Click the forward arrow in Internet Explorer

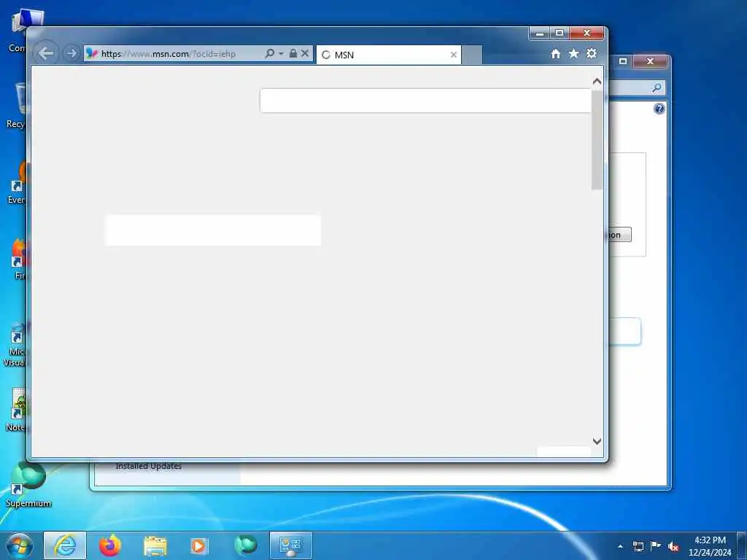tap(71, 53)
